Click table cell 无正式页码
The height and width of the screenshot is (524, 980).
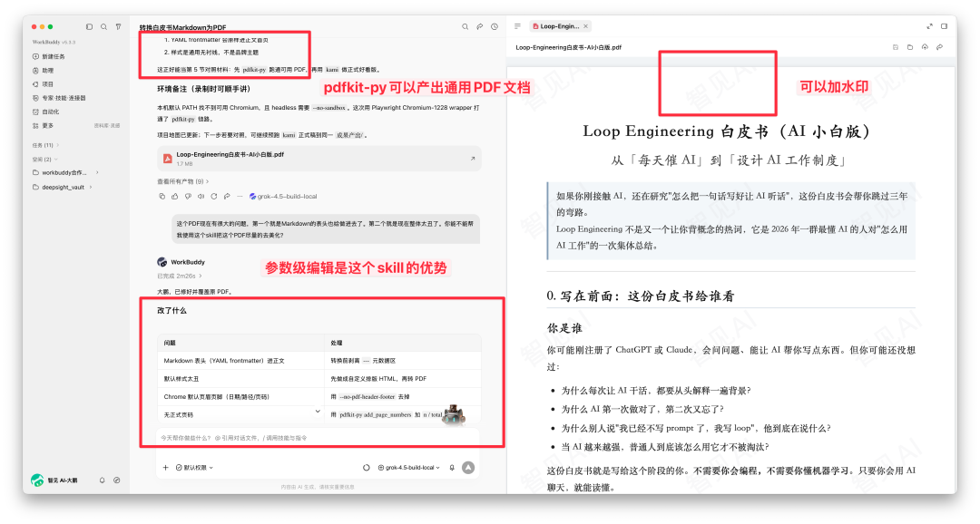tap(178, 414)
